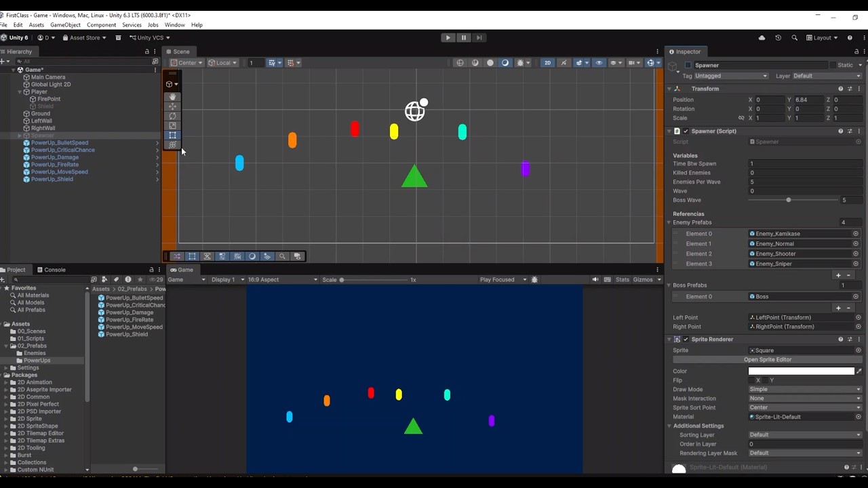Open Unity Cloud from the toolbar
Image resolution: width=868 pixels, height=488 pixels.
pos(762,38)
